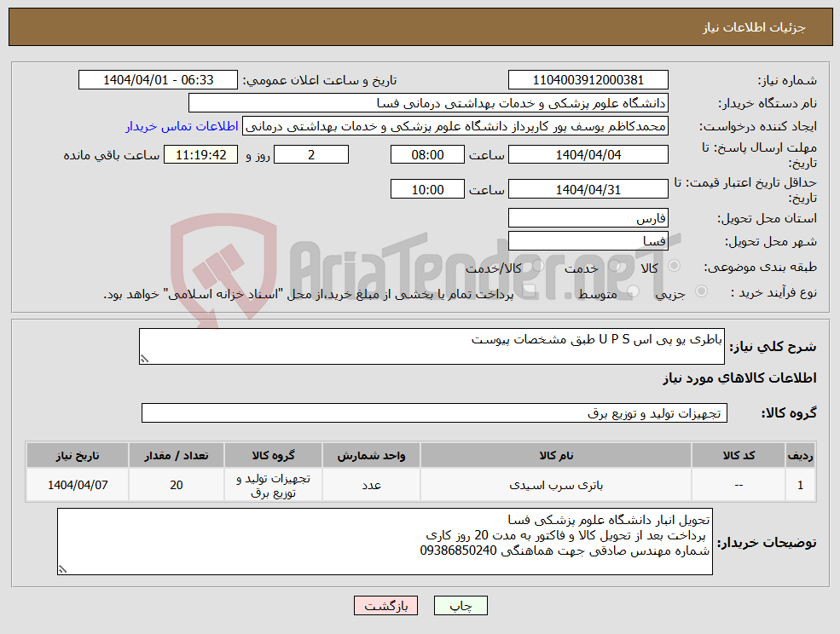Click the resize handle of buyer notes area
The height and width of the screenshot is (634, 840).
pyautogui.click(x=62, y=570)
